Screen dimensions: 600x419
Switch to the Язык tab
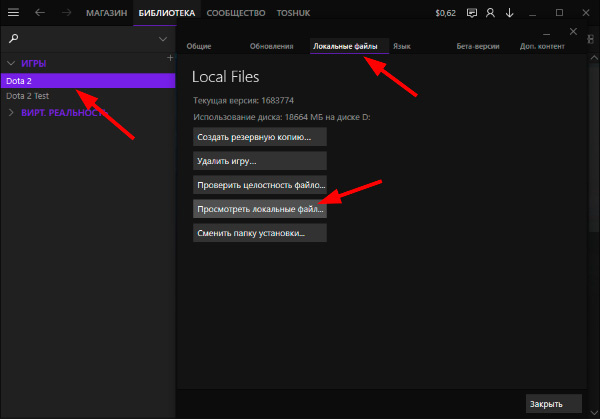[x=401, y=46]
